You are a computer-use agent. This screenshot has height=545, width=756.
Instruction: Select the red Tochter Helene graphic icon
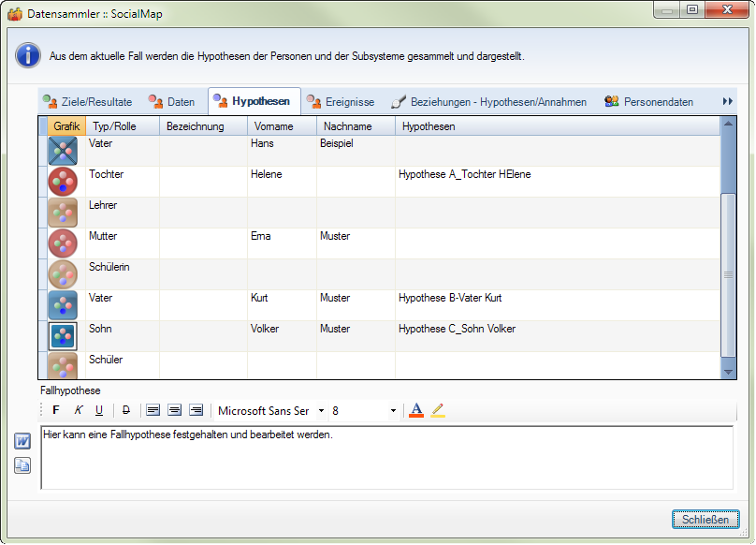[x=63, y=182]
